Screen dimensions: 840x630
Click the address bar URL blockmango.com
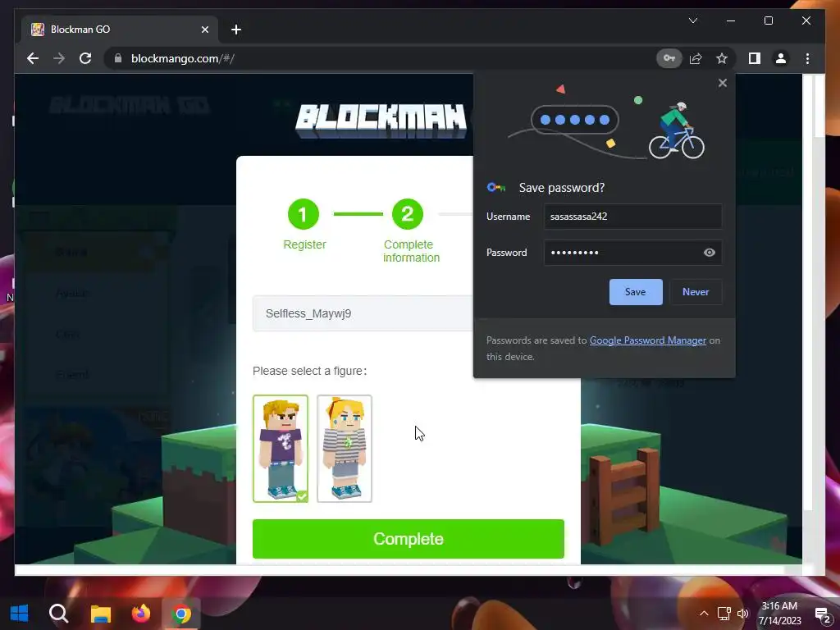(x=183, y=58)
